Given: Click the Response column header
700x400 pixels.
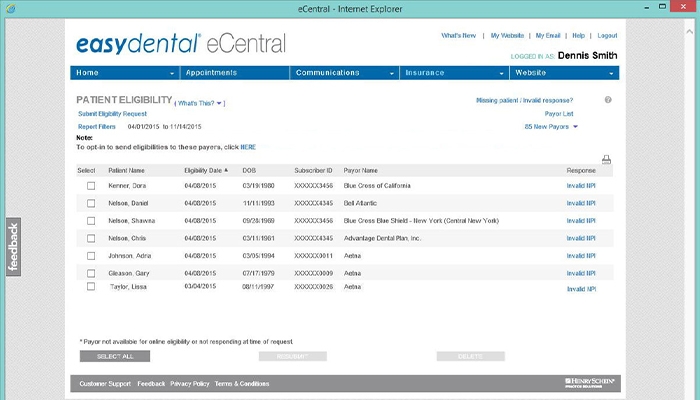Looking at the screenshot, I should click(x=581, y=171).
